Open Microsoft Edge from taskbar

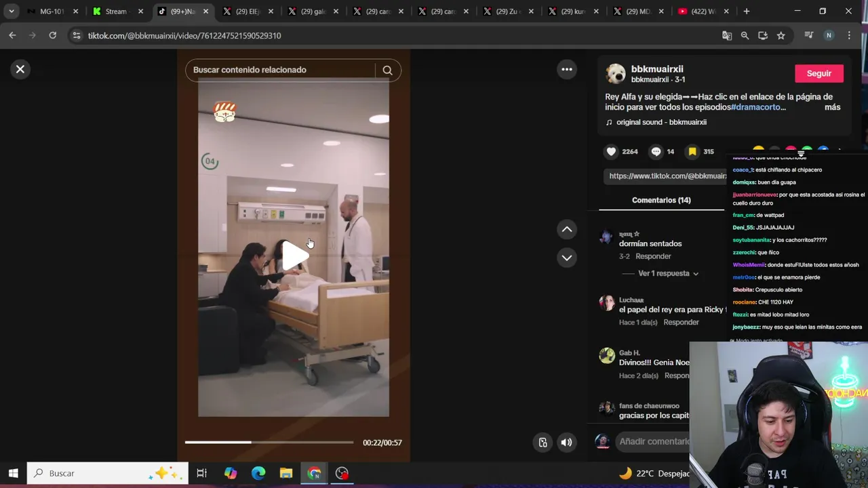258,473
